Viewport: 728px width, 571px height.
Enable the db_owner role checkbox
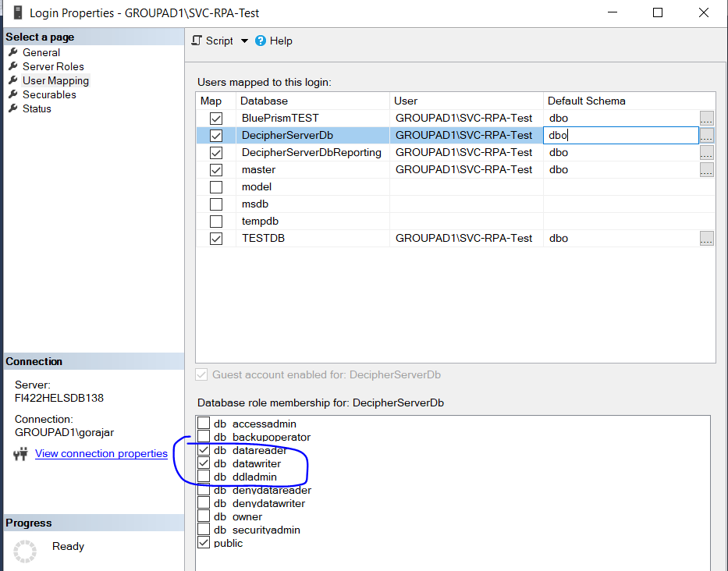point(204,516)
